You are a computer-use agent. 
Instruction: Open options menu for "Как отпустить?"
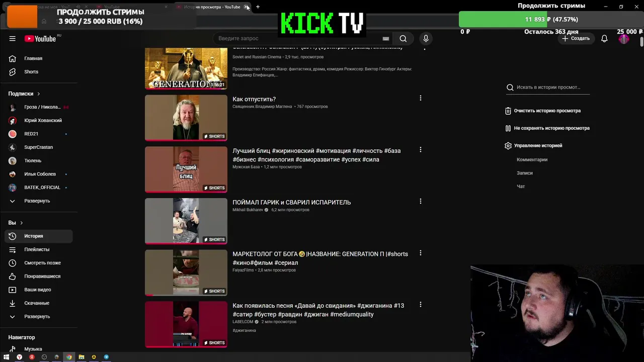[x=421, y=98]
